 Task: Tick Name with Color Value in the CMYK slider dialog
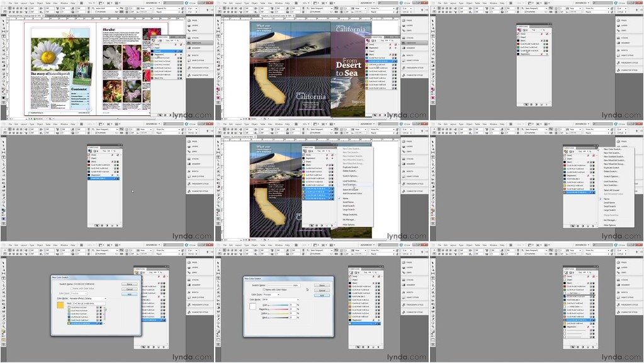point(264,289)
